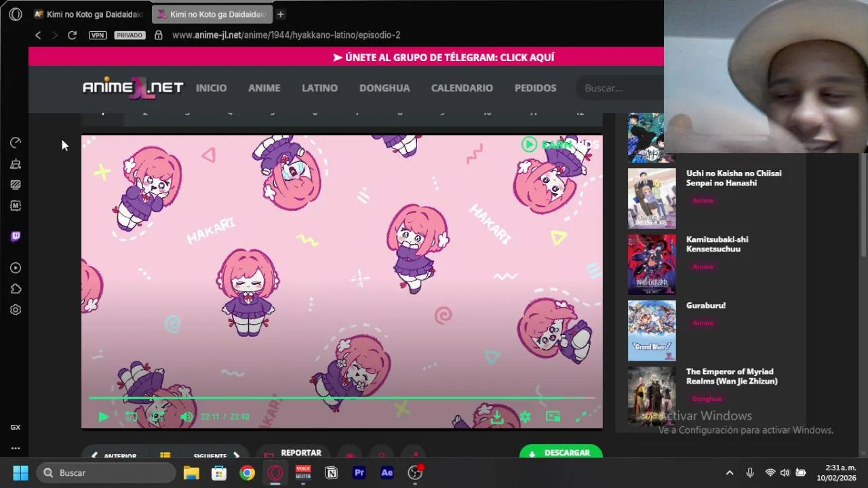Toggle the VPN badge in address bar
Screen dimensions: 868x488
click(98, 35)
